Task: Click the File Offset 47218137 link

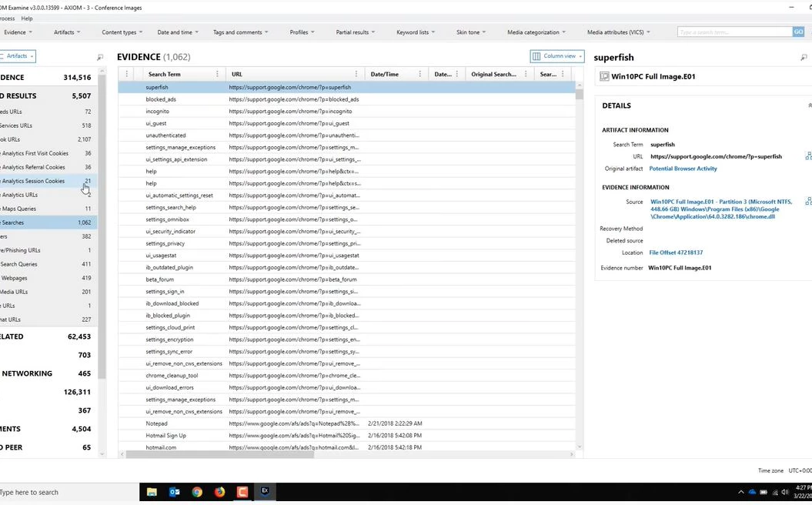Action: pos(675,252)
